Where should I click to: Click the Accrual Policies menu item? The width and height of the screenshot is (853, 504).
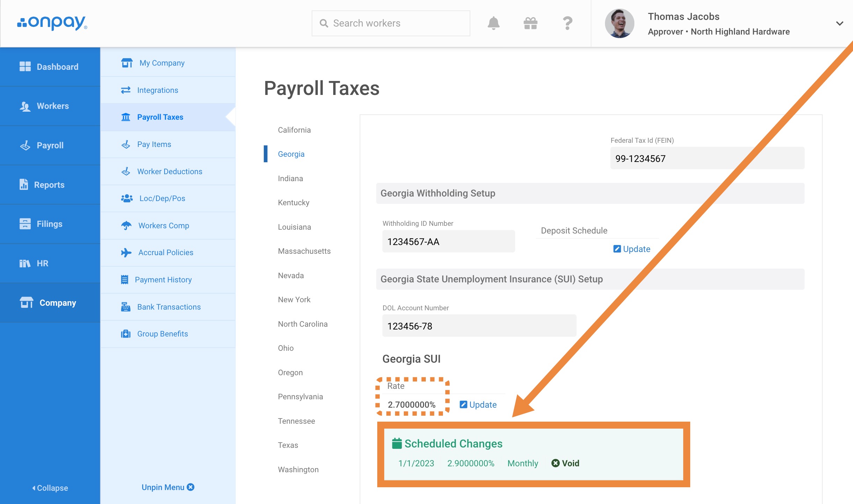coord(165,252)
